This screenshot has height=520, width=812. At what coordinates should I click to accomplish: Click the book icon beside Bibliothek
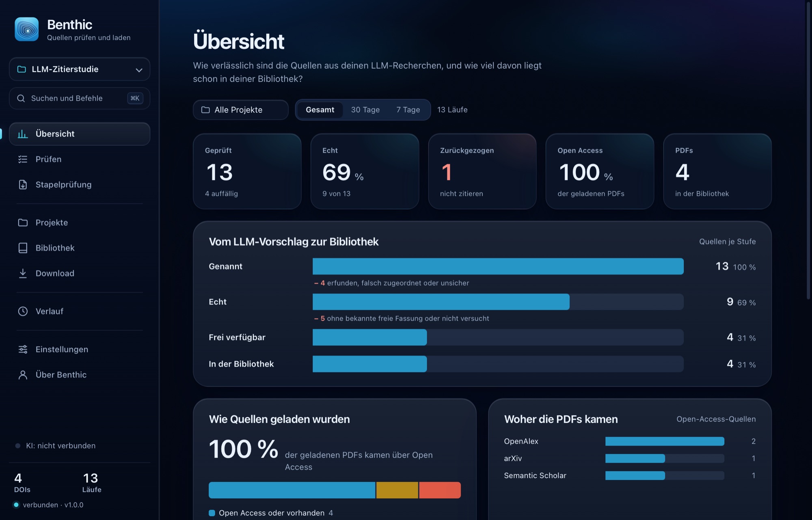(x=23, y=248)
